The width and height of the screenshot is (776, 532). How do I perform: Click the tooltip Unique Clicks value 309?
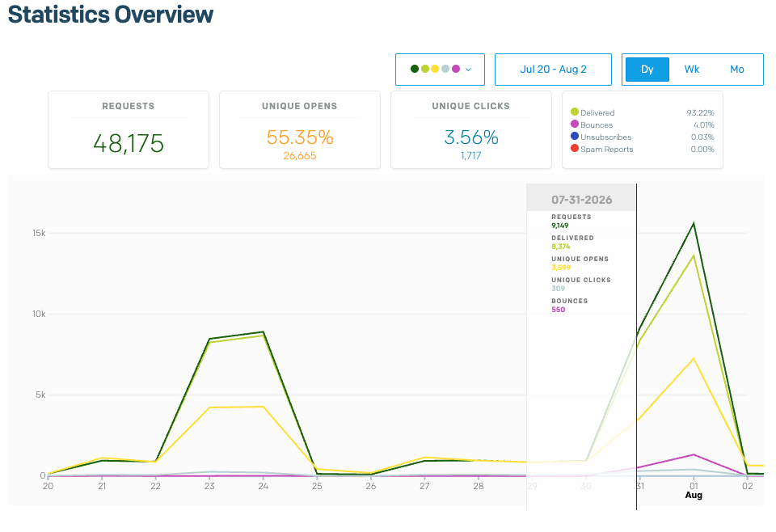[559, 289]
